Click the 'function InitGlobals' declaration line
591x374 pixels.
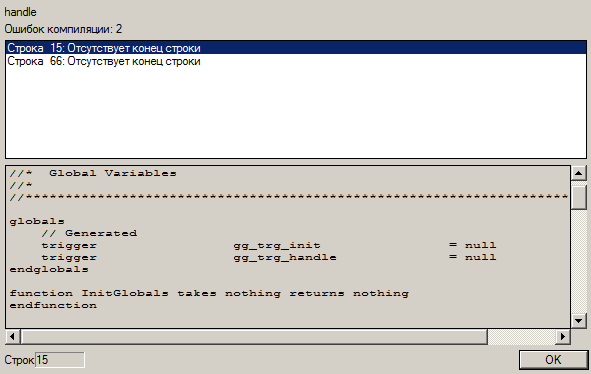coord(209,293)
